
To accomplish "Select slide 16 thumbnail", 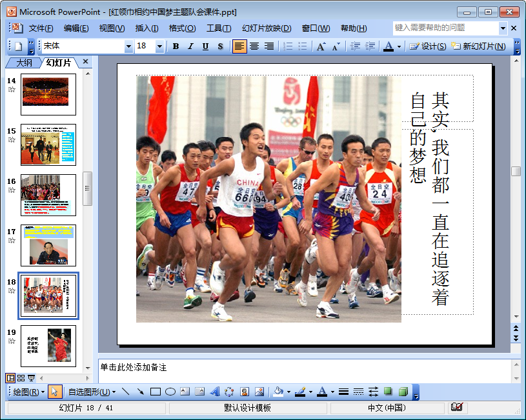I will 48,195.
